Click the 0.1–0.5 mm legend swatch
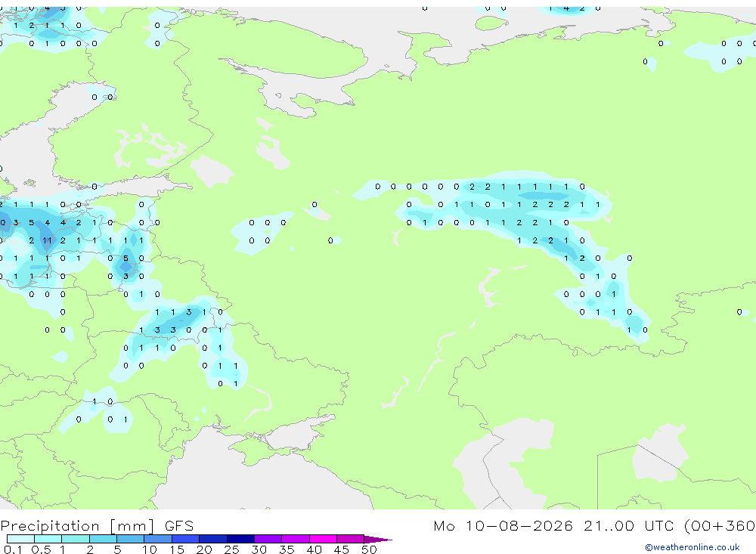Screen dimensions: 756x554 [x=20, y=539]
